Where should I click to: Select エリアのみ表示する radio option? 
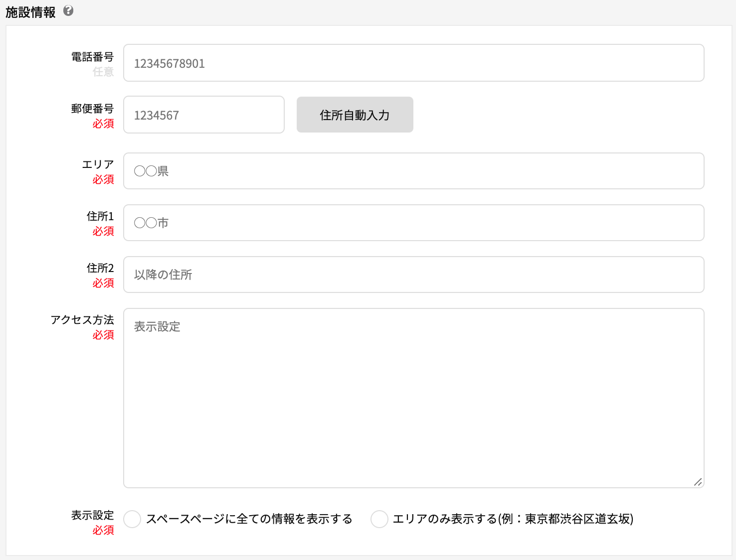(x=379, y=519)
